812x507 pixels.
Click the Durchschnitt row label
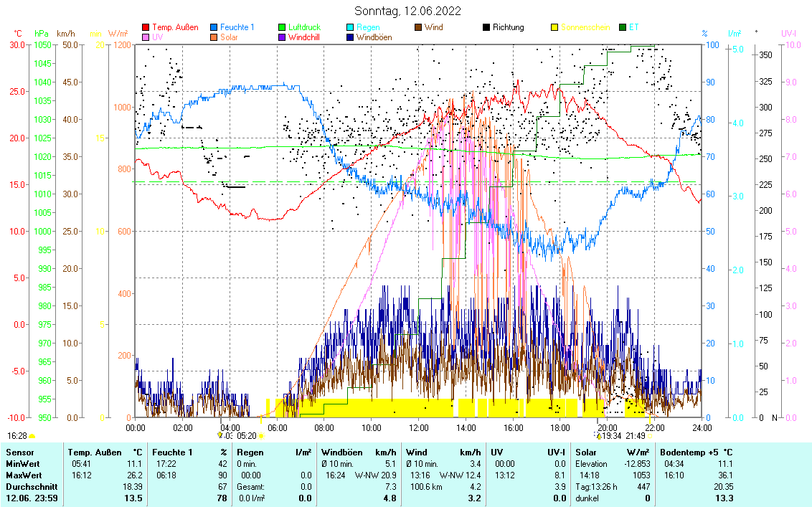click(32, 487)
